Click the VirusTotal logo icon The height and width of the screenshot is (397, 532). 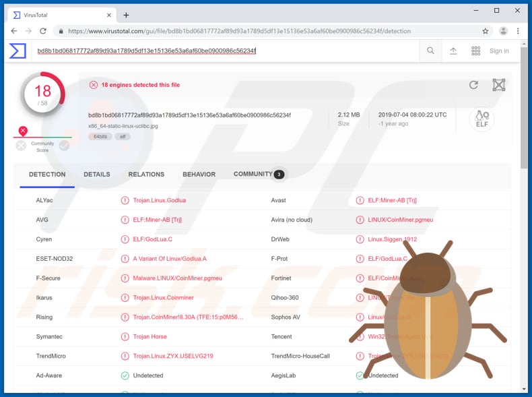click(x=18, y=51)
